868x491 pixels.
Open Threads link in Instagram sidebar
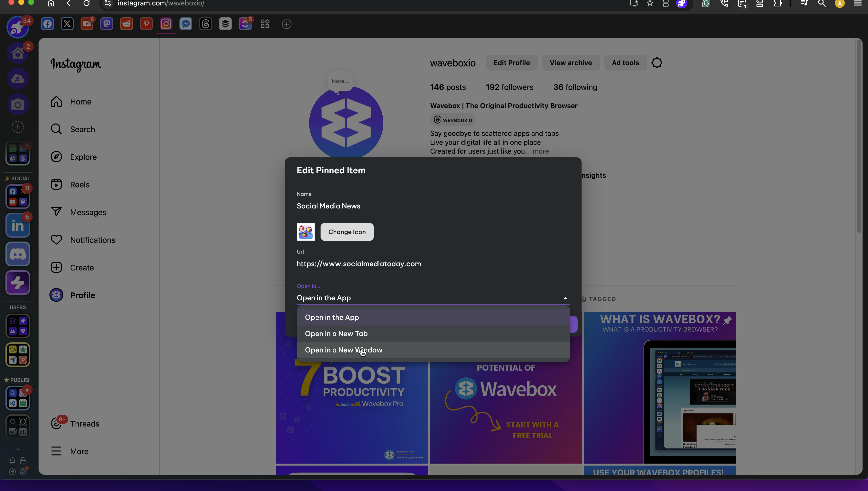point(75,424)
